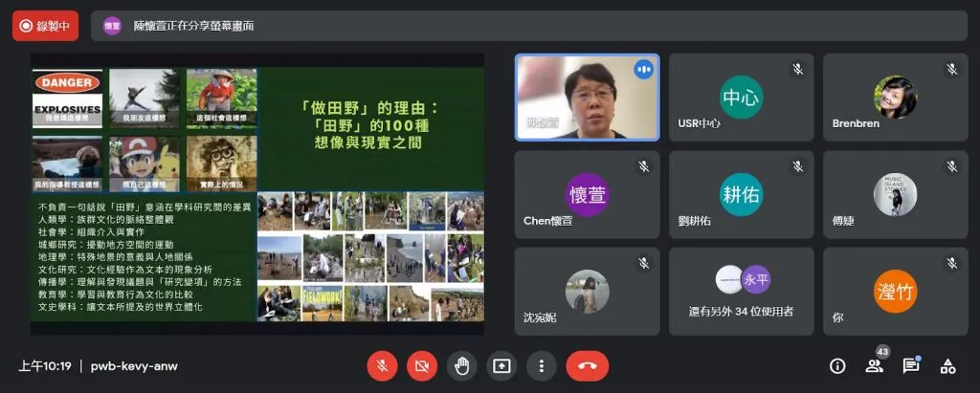Select 陳懷萱 speaker video tile
Image resolution: width=980 pixels, height=393 pixels.
(587, 98)
